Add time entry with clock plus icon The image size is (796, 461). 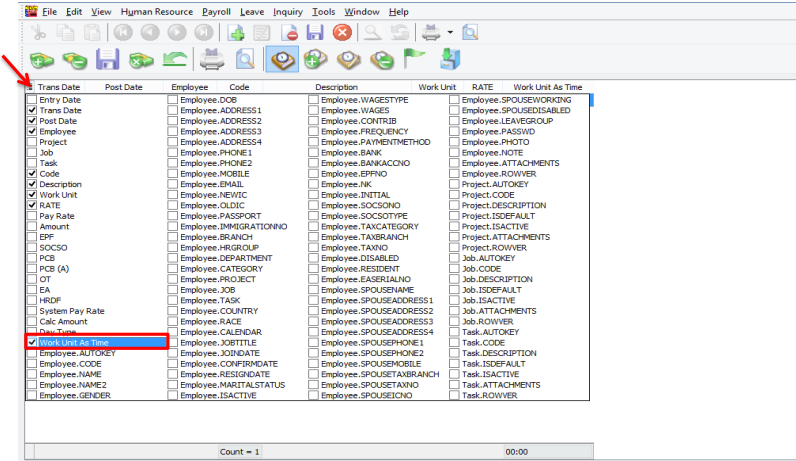pyautogui.click(x=315, y=59)
